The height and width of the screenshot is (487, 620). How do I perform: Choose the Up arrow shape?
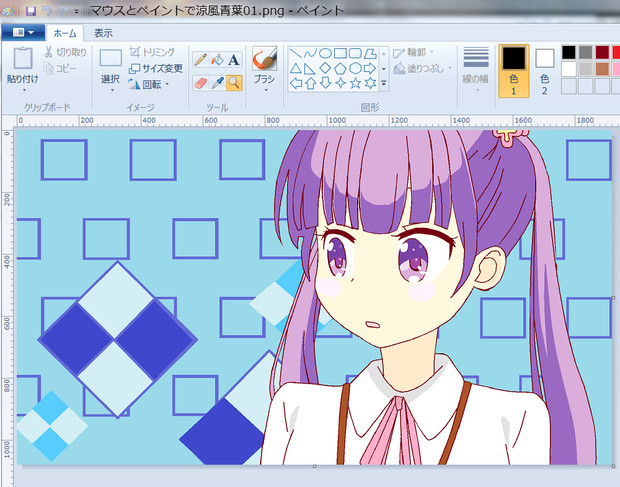pyautogui.click(x=310, y=83)
